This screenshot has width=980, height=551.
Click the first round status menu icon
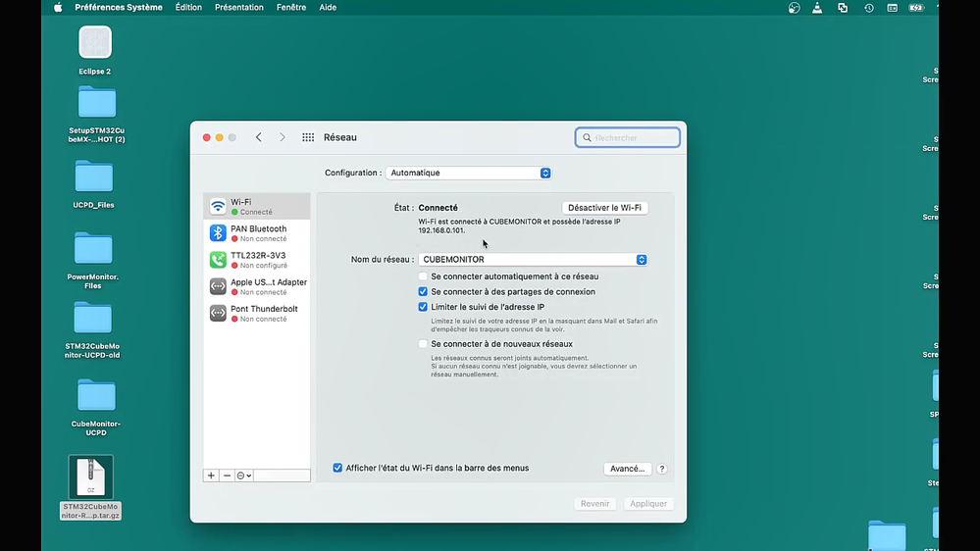coord(794,8)
